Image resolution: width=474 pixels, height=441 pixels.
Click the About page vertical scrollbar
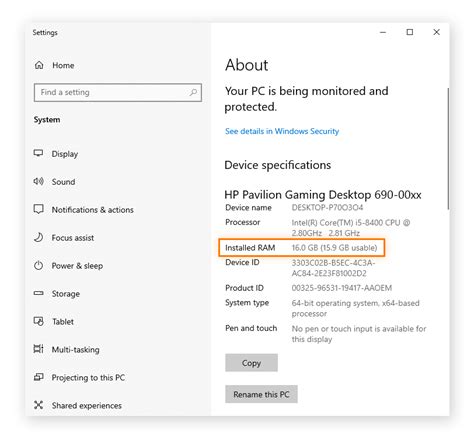(x=448, y=149)
